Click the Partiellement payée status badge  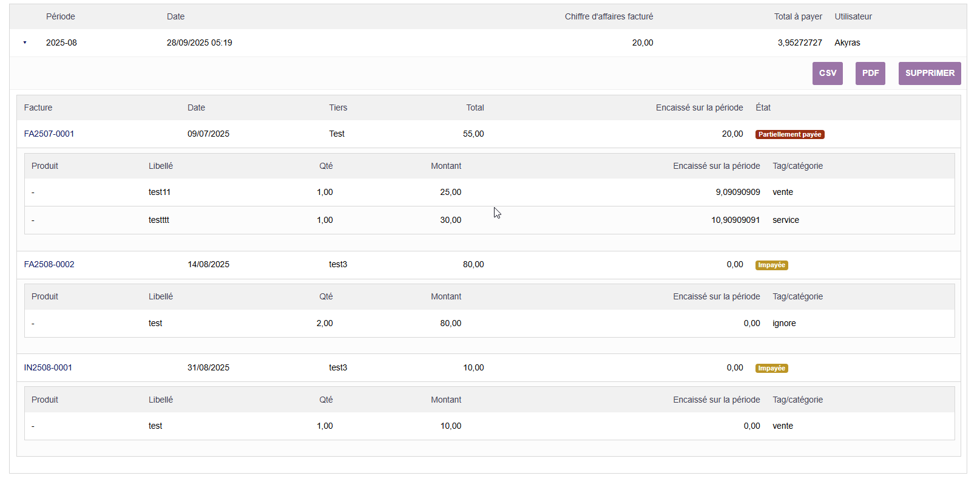tap(789, 134)
